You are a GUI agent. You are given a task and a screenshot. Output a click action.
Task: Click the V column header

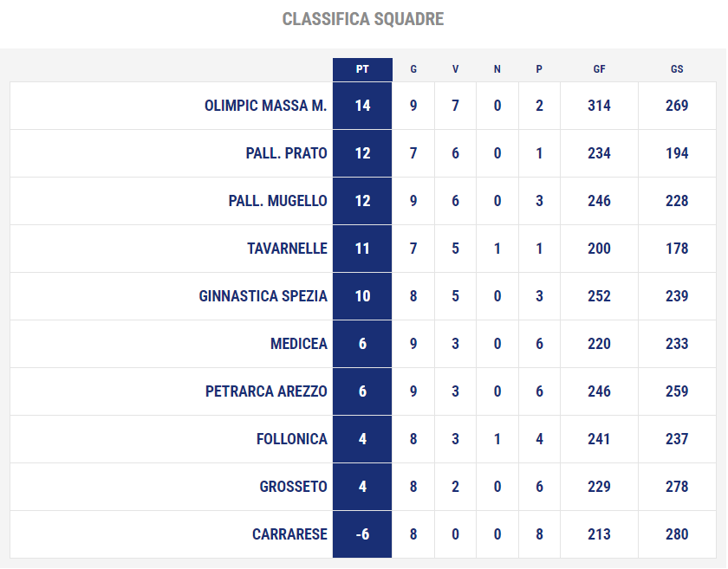coord(455,69)
